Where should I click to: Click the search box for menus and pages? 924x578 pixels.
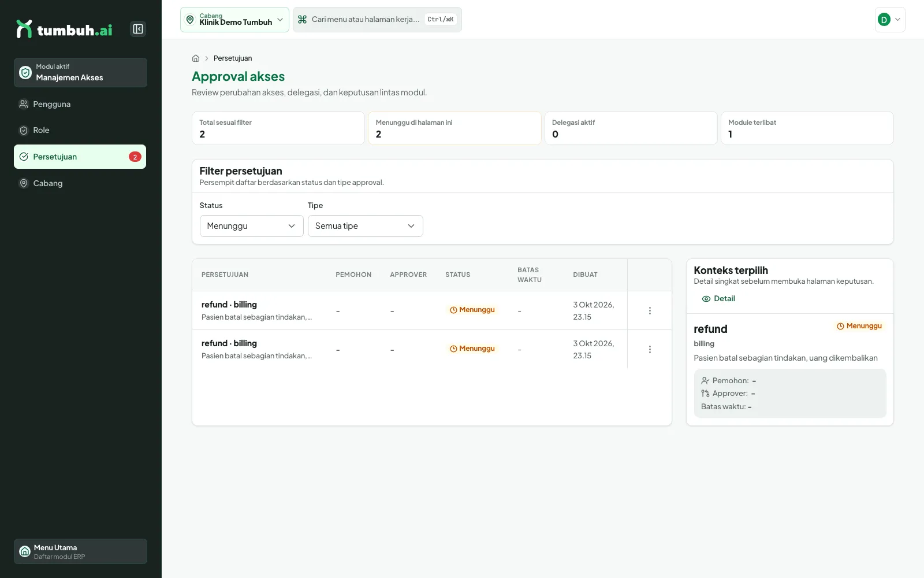coord(377,20)
